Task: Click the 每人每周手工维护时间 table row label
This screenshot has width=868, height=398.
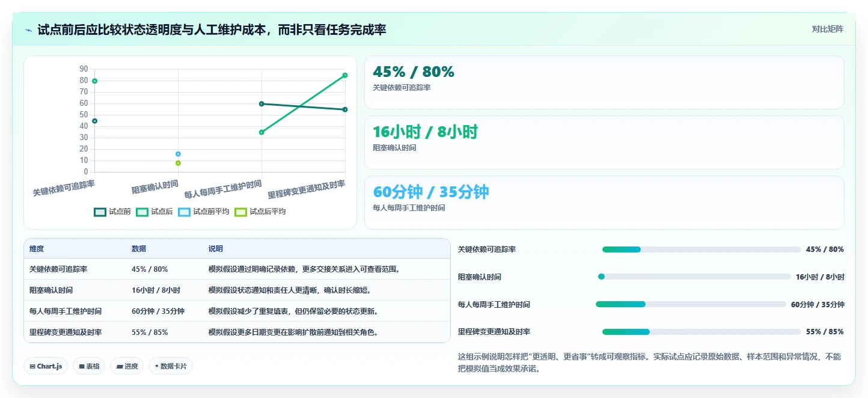Action: pyautogui.click(x=66, y=311)
